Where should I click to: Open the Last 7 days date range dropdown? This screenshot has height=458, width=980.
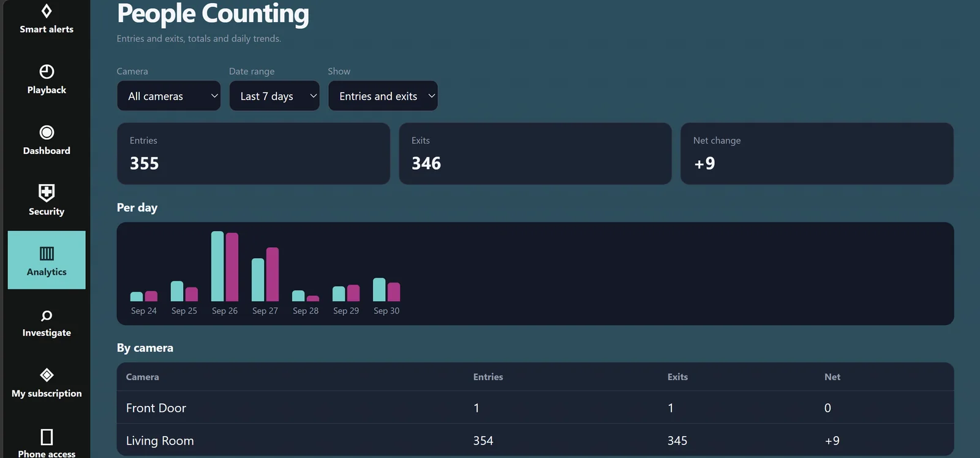click(x=274, y=96)
